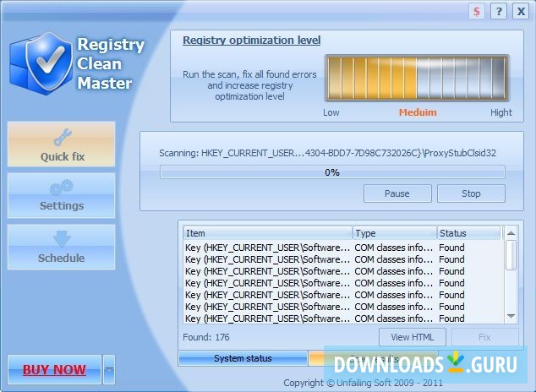The width and height of the screenshot is (536, 392).
Task: Stop the registry scan
Action: tap(471, 193)
